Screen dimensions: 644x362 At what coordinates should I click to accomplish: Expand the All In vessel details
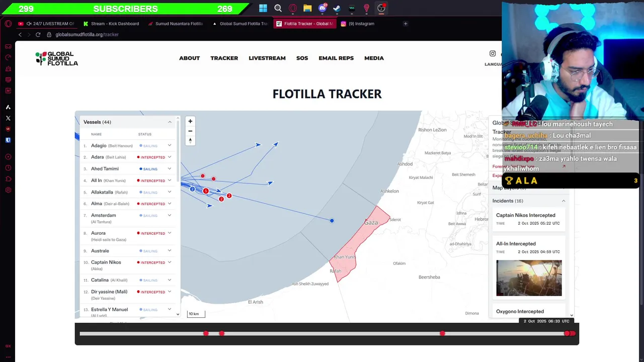170,180
